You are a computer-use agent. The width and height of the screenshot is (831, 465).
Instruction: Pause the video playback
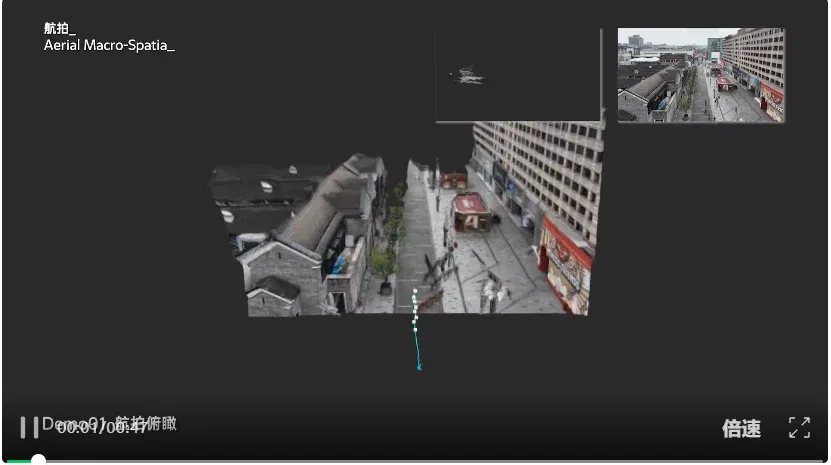click(x=29, y=427)
